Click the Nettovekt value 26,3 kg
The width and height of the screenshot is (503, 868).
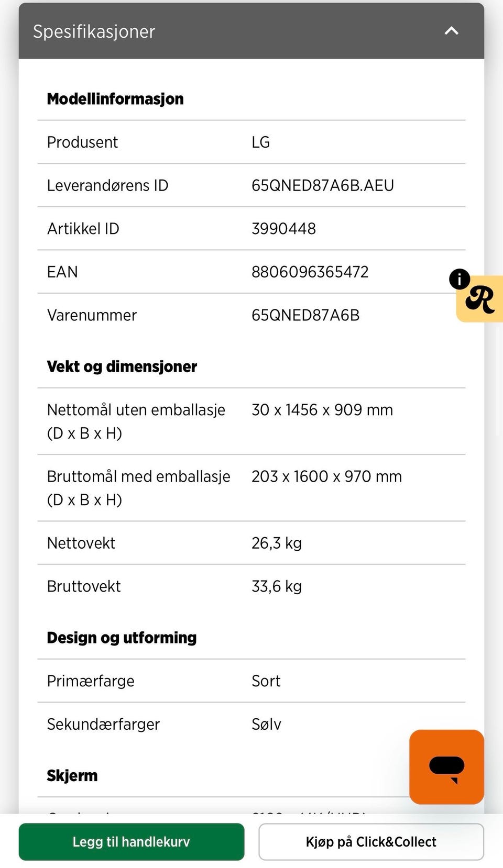coord(276,543)
